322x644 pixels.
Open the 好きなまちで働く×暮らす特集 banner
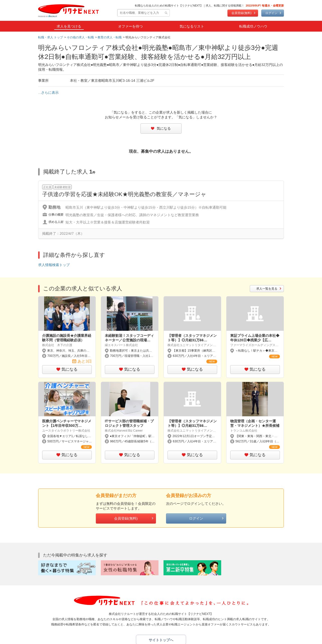pyautogui.click(x=67, y=568)
